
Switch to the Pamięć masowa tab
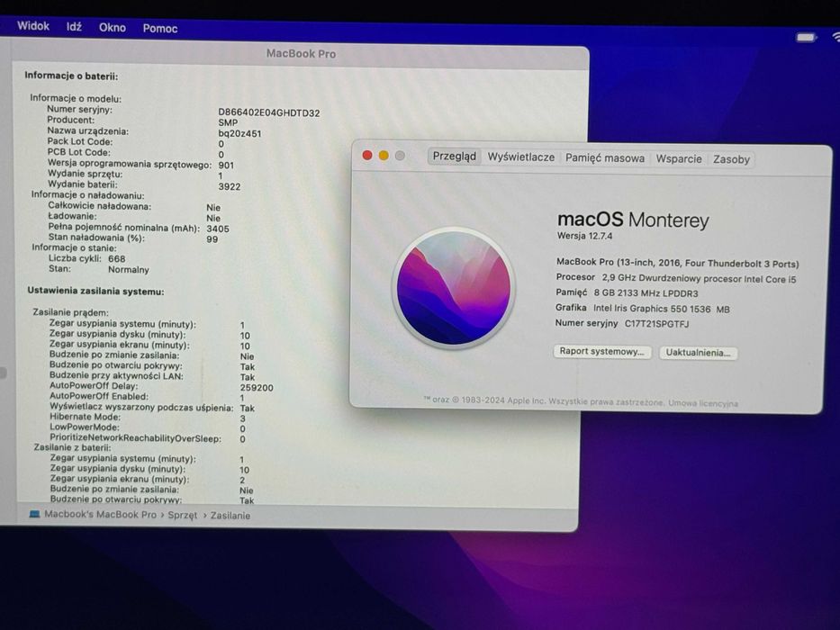coord(605,158)
